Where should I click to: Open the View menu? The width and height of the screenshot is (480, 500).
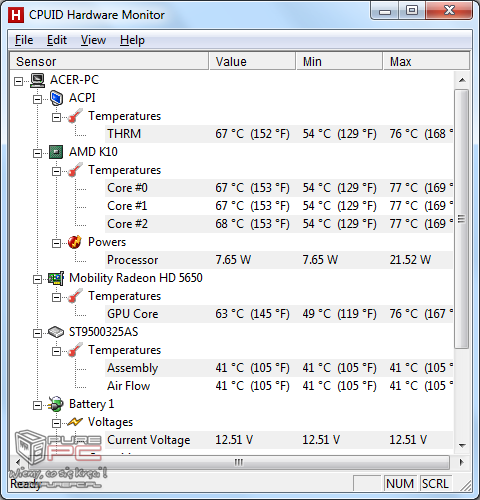[x=93, y=40]
